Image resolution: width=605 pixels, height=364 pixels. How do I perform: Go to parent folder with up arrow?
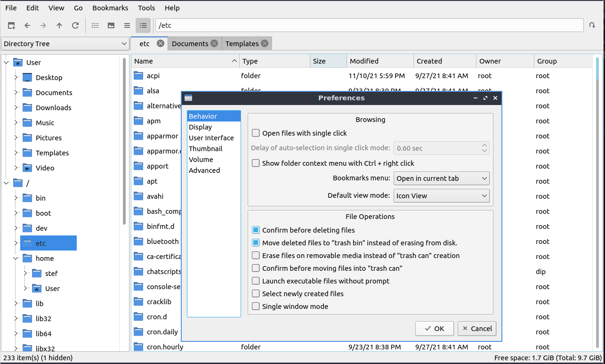click(59, 25)
